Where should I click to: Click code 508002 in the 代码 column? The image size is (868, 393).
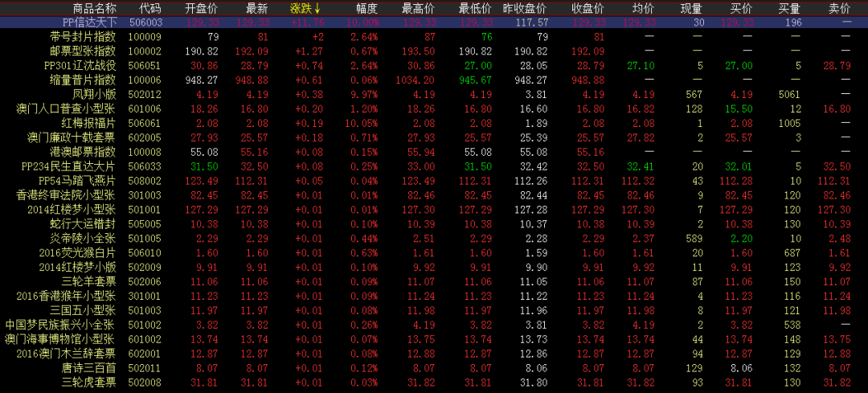145,181
